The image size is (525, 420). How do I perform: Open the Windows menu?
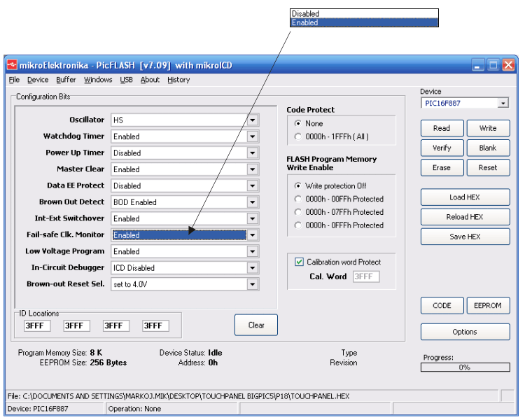point(98,80)
